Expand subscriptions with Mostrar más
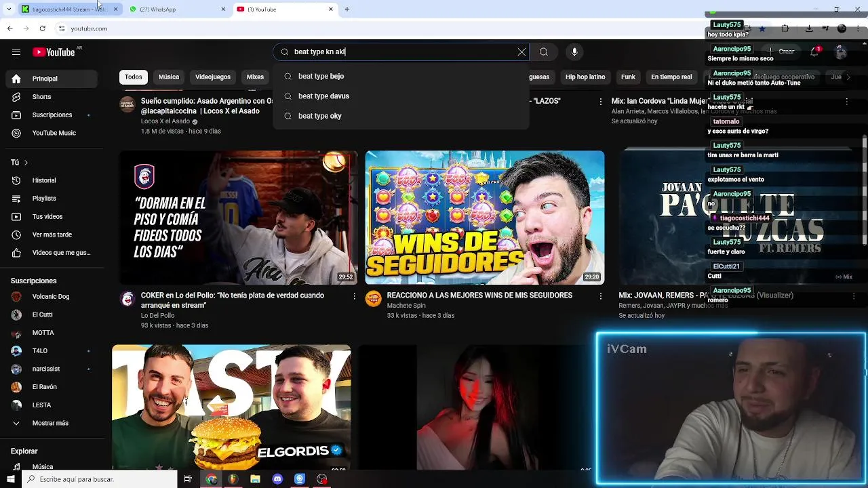Screen dimensions: 868x488 (x=52, y=423)
